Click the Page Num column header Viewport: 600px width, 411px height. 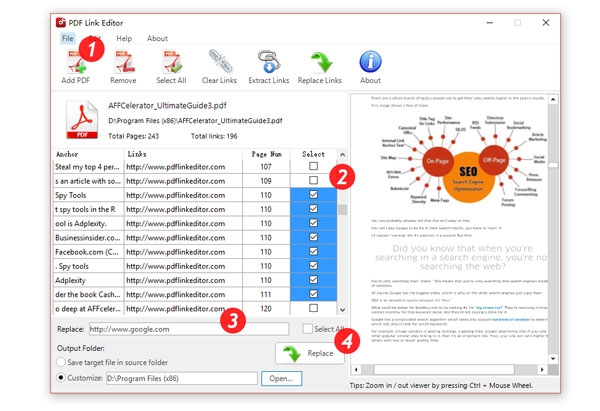tap(266, 154)
